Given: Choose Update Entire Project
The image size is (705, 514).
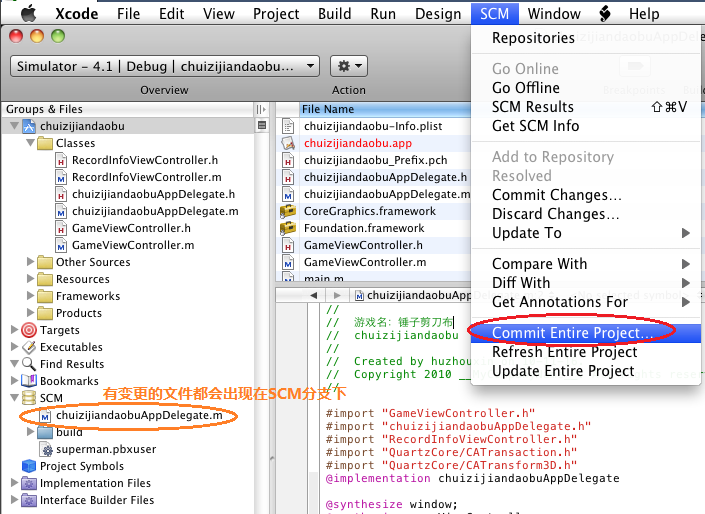Looking at the screenshot, I should [585, 371].
